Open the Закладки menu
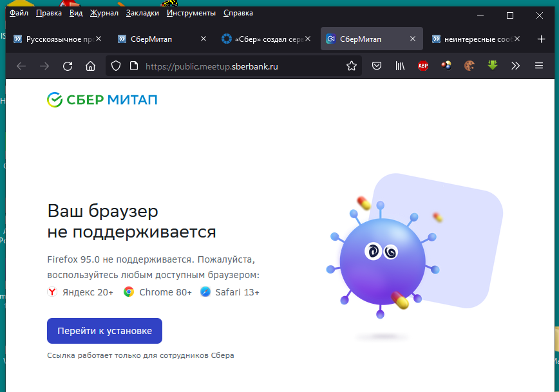The image size is (559, 392). click(x=142, y=13)
